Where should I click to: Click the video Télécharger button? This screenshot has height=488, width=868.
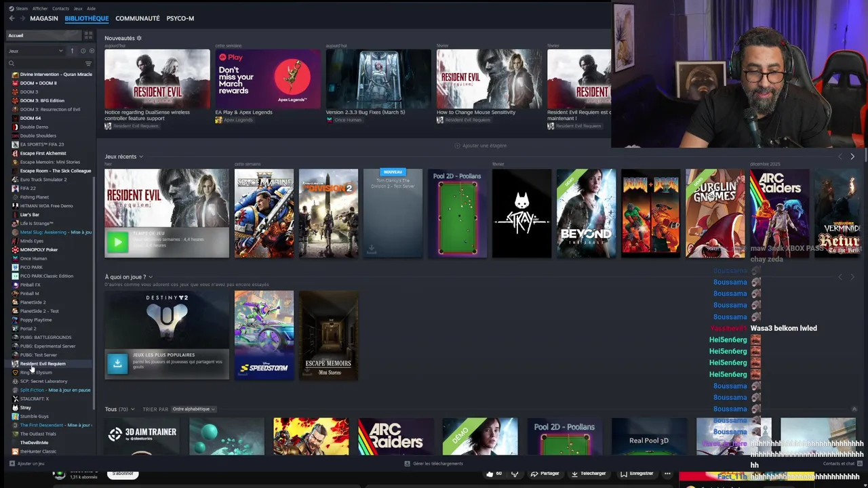click(589, 474)
